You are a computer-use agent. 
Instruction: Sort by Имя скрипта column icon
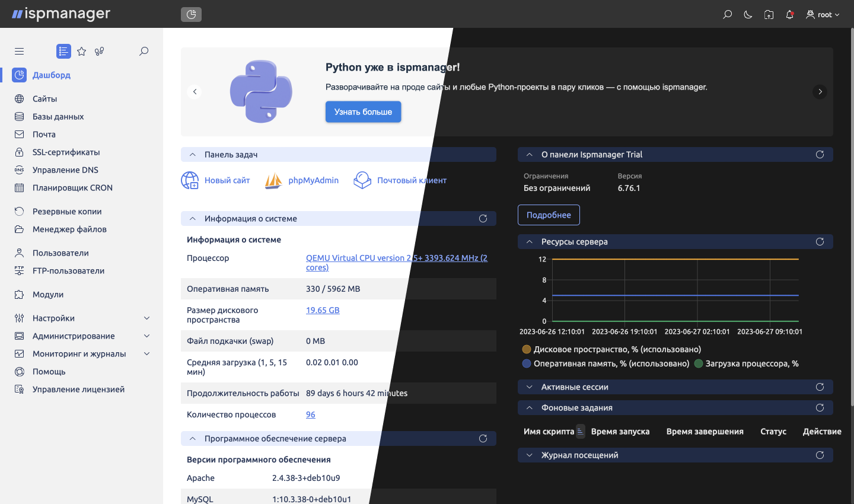580,432
